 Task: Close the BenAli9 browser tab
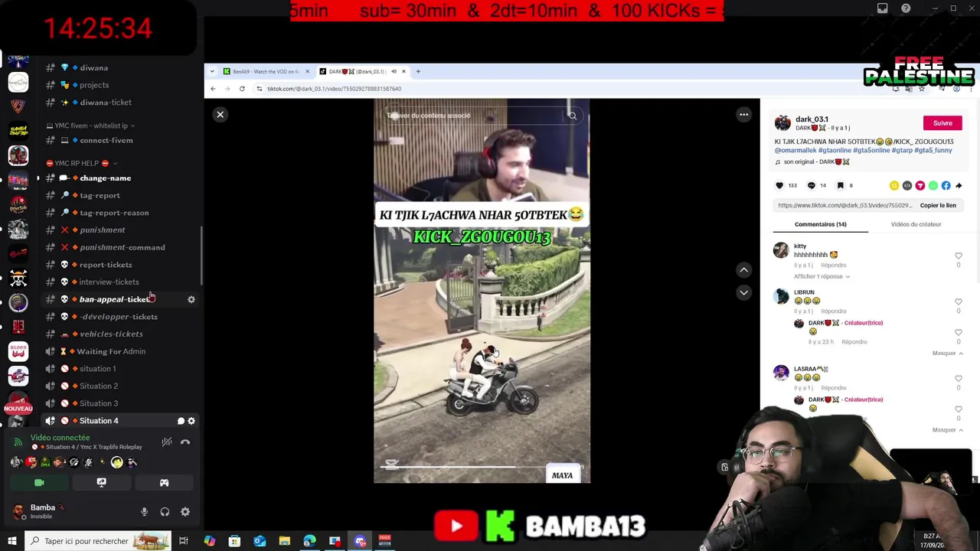[x=307, y=71]
